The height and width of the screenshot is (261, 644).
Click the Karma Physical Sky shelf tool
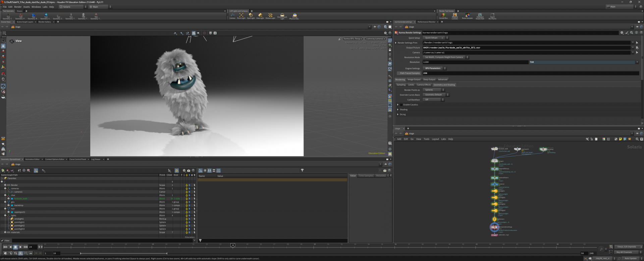[x=294, y=15]
